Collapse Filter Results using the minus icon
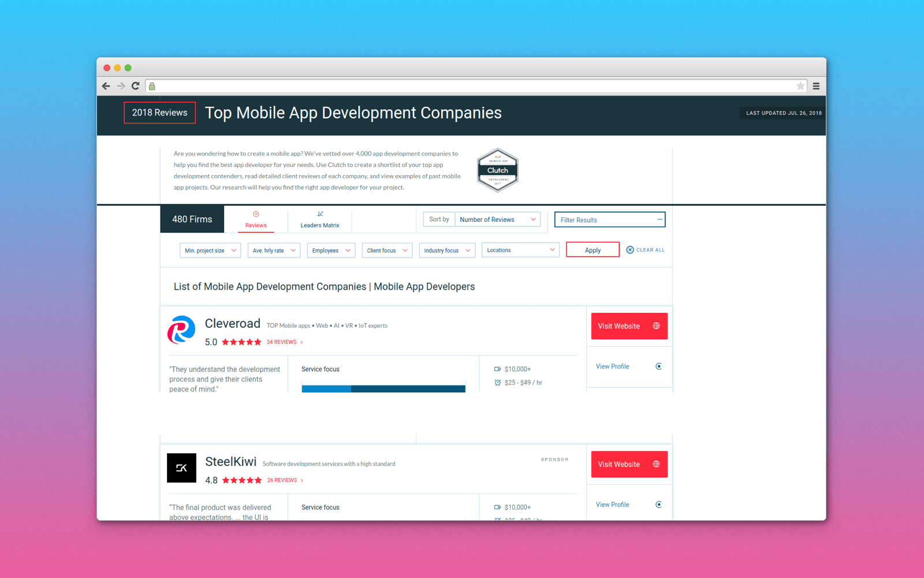This screenshot has width=924, height=578. point(660,220)
